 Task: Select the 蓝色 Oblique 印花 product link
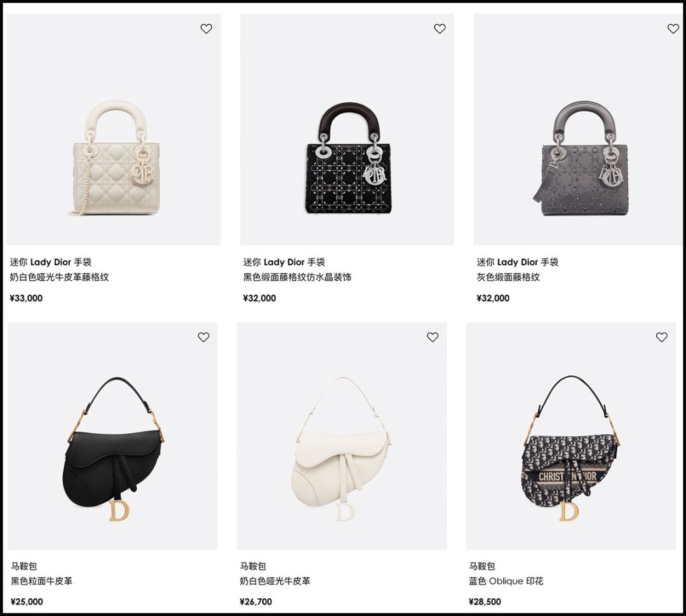coord(506,581)
